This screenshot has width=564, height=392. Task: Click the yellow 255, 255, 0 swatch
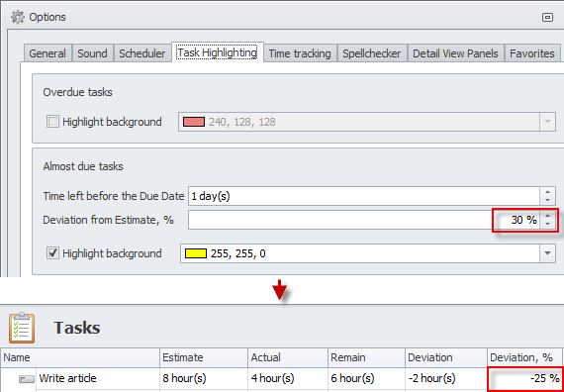click(196, 253)
